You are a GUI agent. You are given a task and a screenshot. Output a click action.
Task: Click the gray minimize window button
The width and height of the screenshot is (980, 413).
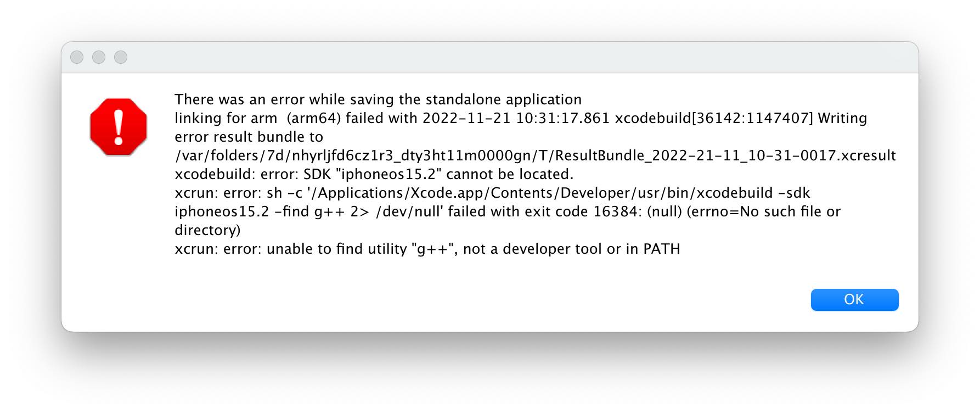click(99, 57)
